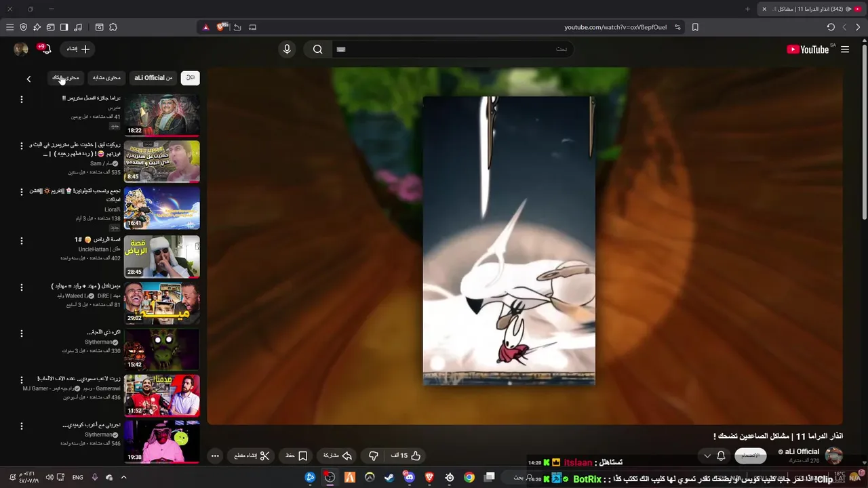Click the create clip scissors button
Image resolution: width=868 pixels, height=488 pixels.
pos(252,455)
